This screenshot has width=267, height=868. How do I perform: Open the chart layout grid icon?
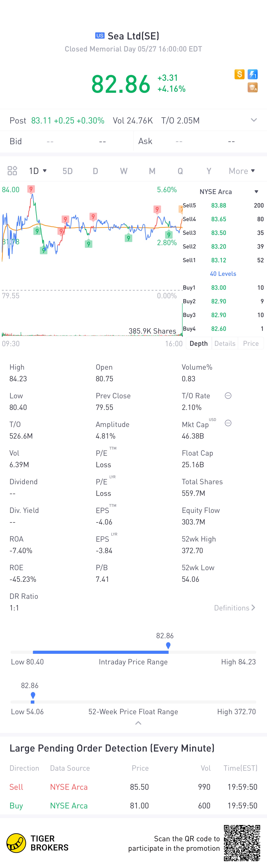pos(12,171)
